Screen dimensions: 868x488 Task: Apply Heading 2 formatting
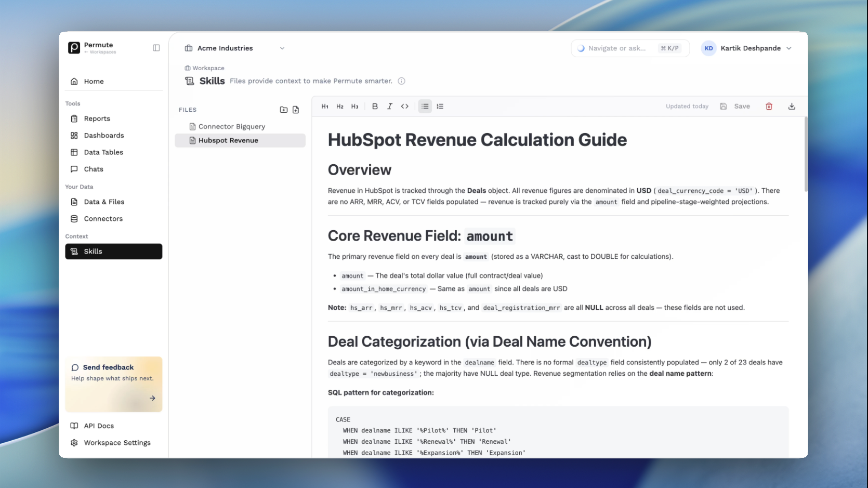click(x=340, y=107)
